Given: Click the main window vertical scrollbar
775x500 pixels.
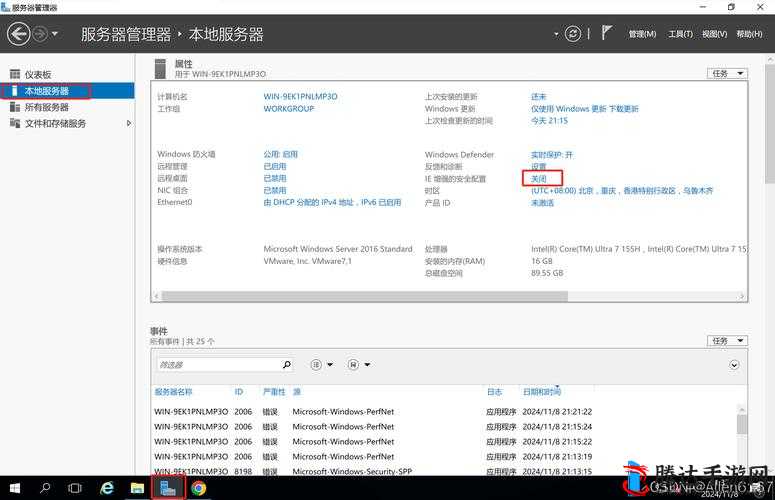Looking at the screenshot, I should click(x=770, y=124).
